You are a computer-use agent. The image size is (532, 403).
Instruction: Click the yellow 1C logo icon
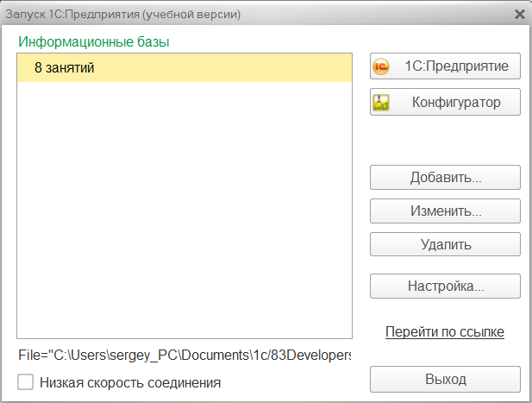tap(381, 66)
